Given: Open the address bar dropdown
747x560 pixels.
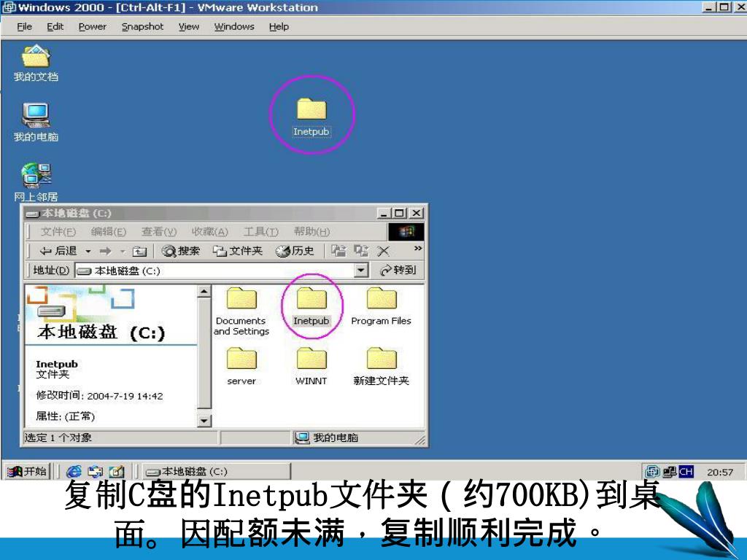Looking at the screenshot, I should 361,271.
